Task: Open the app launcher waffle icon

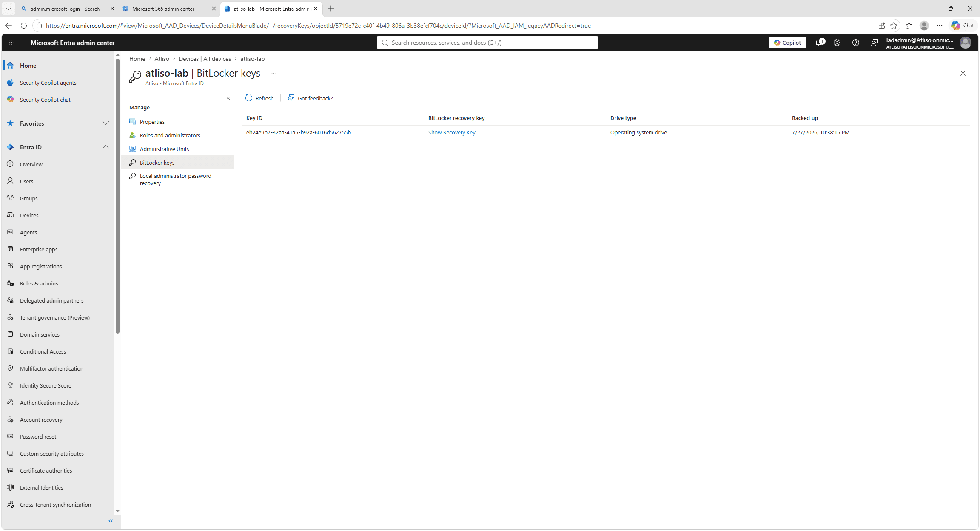Action: (x=12, y=43)
